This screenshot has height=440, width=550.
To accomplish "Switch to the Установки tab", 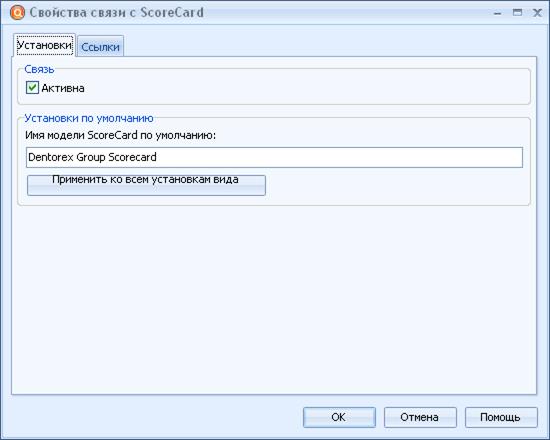I will [x=45, y=45].
